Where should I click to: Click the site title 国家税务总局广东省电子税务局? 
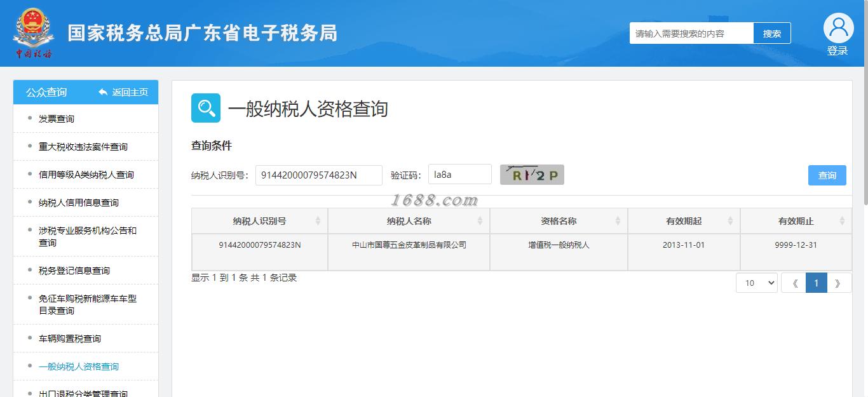point(203,33)
